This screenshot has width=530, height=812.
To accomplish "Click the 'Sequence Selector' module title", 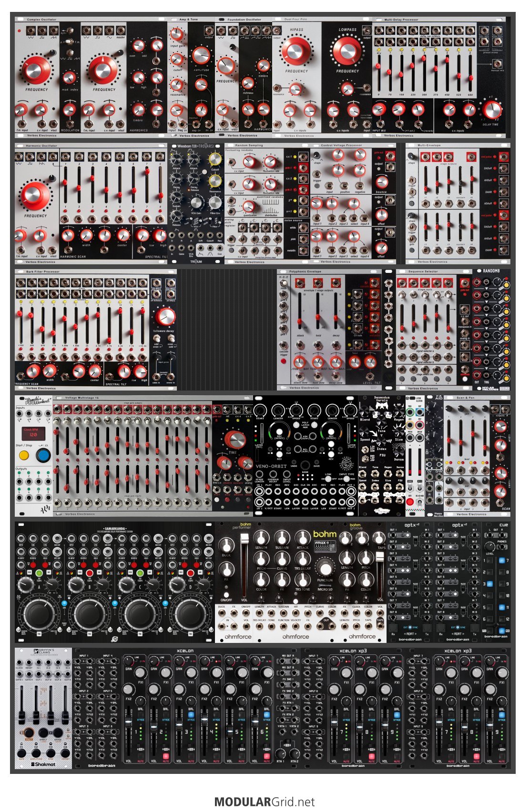I will pos(423,271).
